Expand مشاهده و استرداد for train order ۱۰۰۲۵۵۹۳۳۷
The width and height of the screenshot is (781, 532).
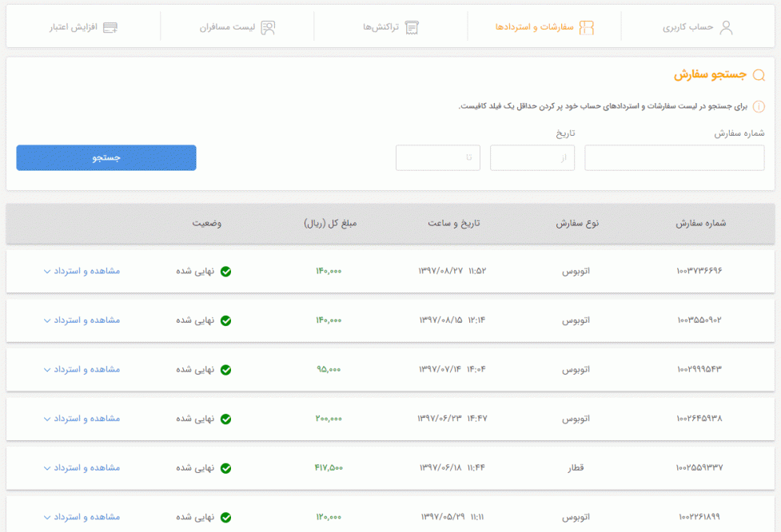point(82,468)
